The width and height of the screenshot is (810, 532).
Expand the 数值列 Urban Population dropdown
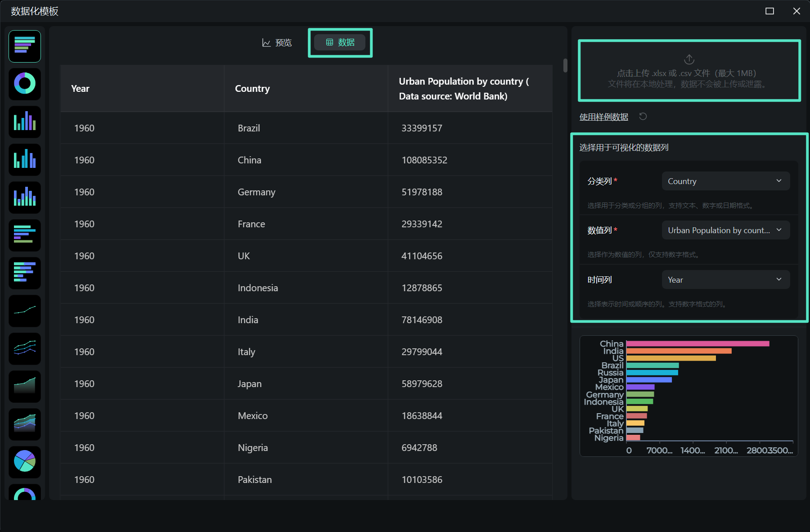pos(725,230)
